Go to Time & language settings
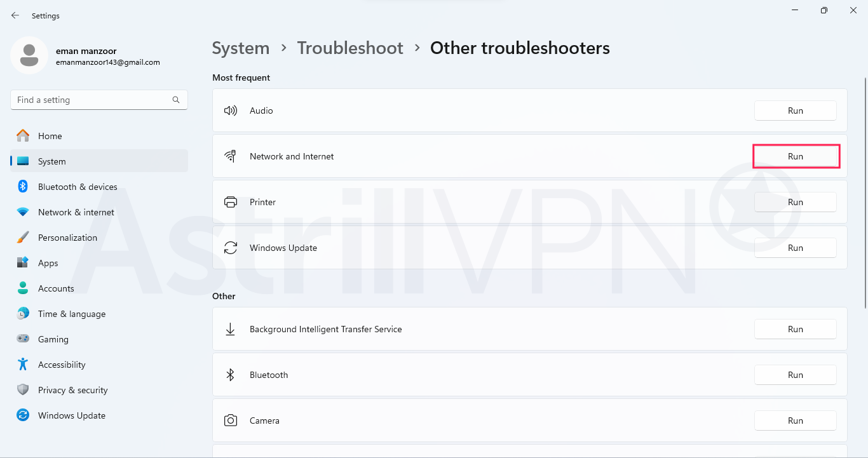This screenshot has height=458, width=868. (99, 314)
